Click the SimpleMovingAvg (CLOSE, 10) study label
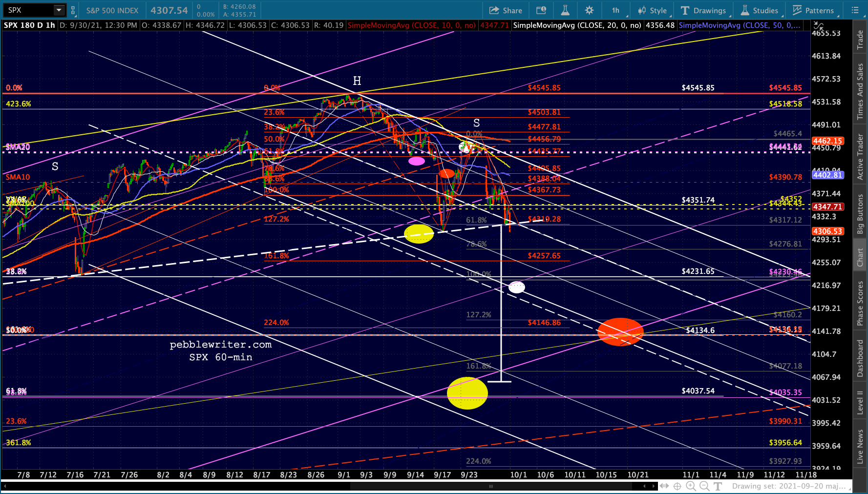 [411, 25]
